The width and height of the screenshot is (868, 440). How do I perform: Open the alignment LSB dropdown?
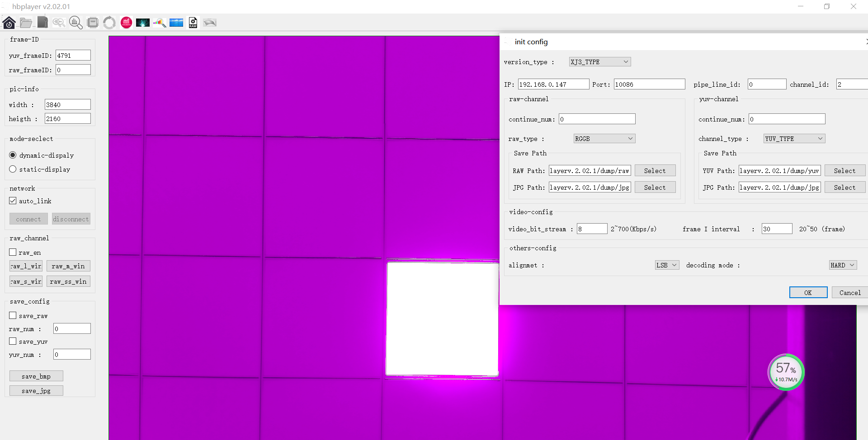tap(667, 265)
